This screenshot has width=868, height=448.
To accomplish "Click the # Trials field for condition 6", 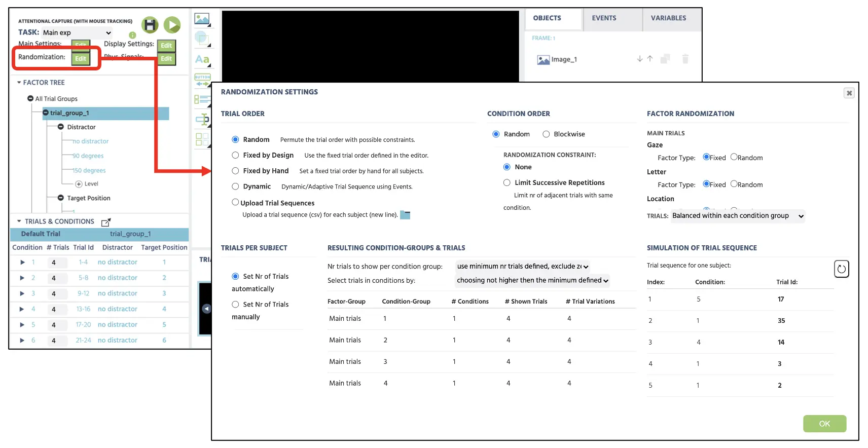I will [57, 341].
